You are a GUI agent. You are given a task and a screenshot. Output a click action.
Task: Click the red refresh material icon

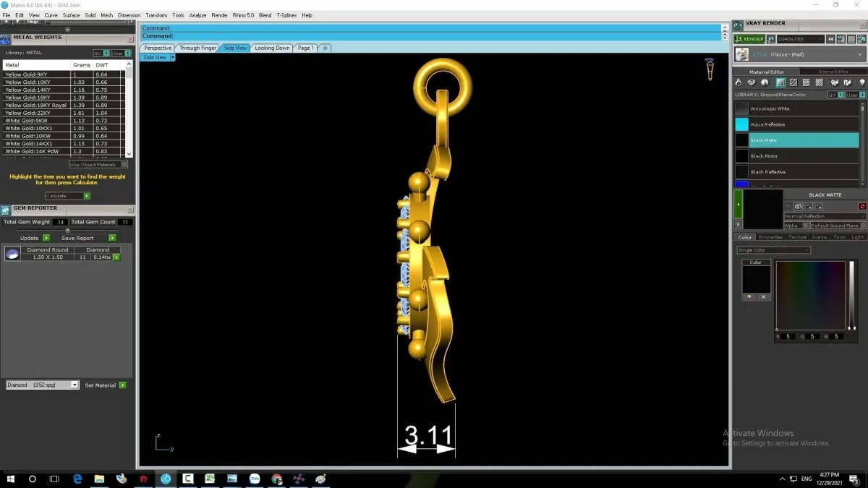862,206
